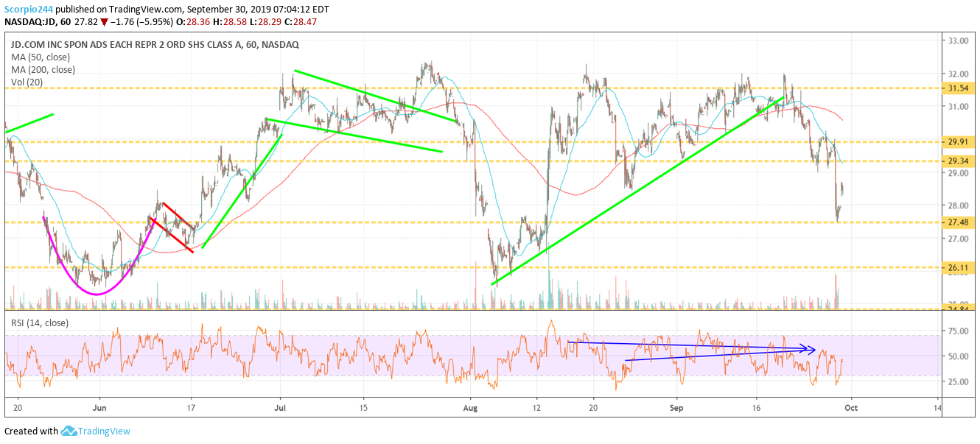The height and width of the screenshot is (444, 980).
Task: Click the RSI (14, close) indicator label
Action: point(38,322)
